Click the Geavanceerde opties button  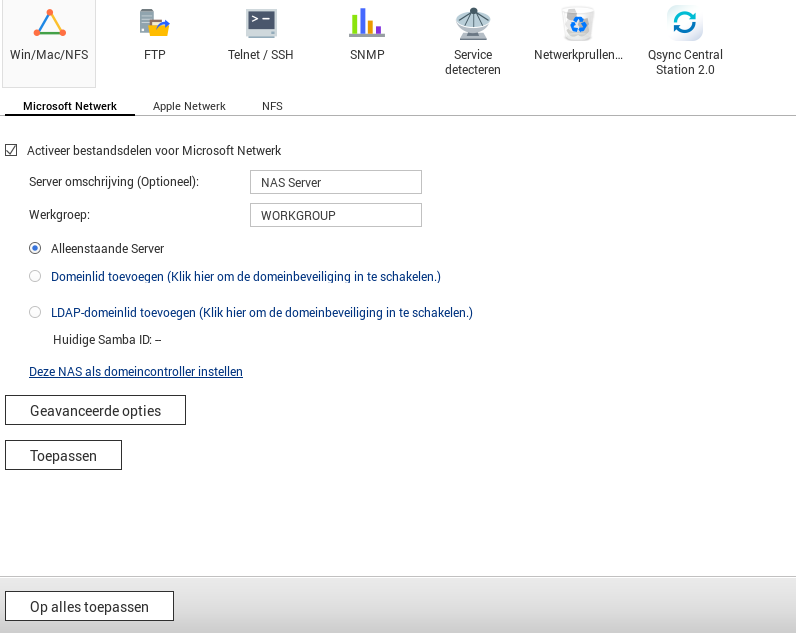(x=95, y=410)
